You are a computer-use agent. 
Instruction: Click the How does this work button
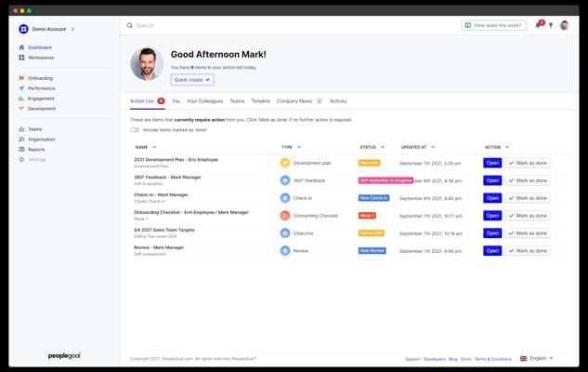tap(493, 25)
